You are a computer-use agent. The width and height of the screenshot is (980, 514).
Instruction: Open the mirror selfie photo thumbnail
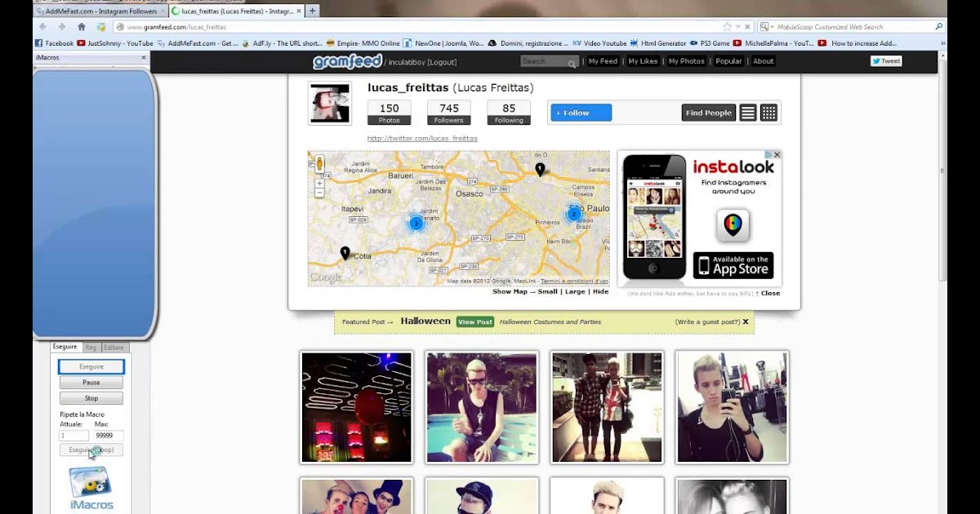[x=733, y=407]
